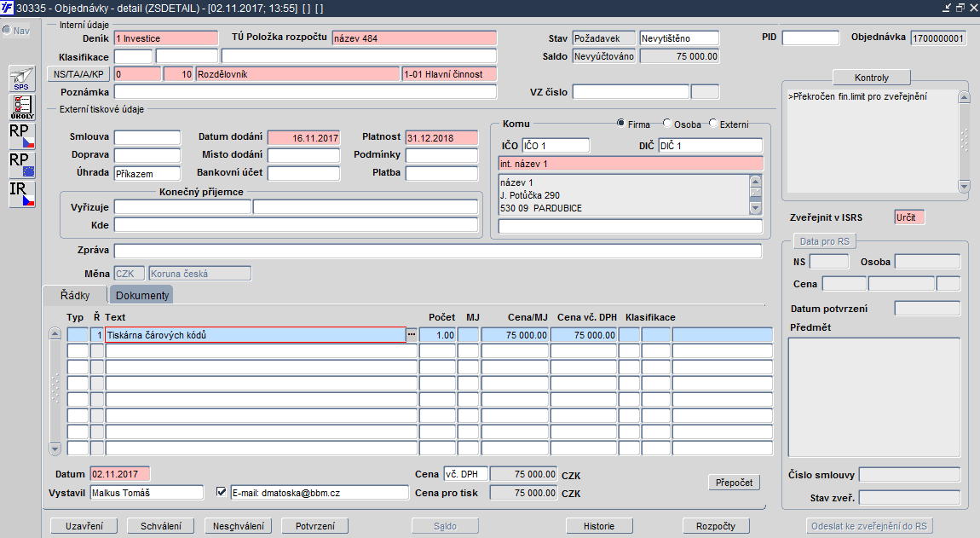980x538 pixels.
Task: Select the Externí radio button
Action: (713, 124)
